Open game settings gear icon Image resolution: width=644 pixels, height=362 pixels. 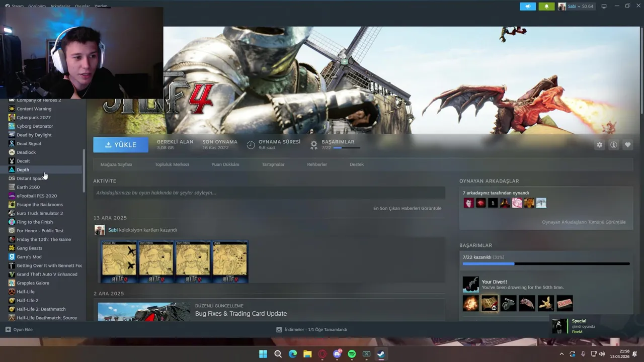(599, 145)
